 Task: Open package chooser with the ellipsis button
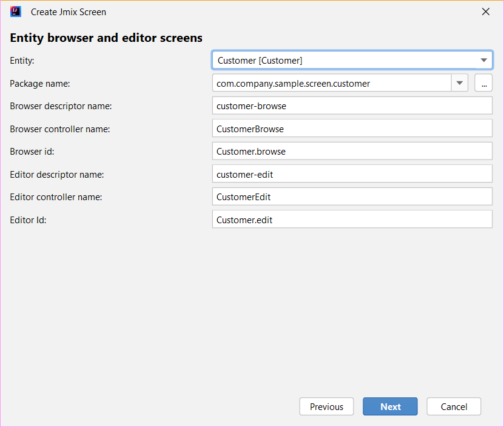tap(483, 83)
